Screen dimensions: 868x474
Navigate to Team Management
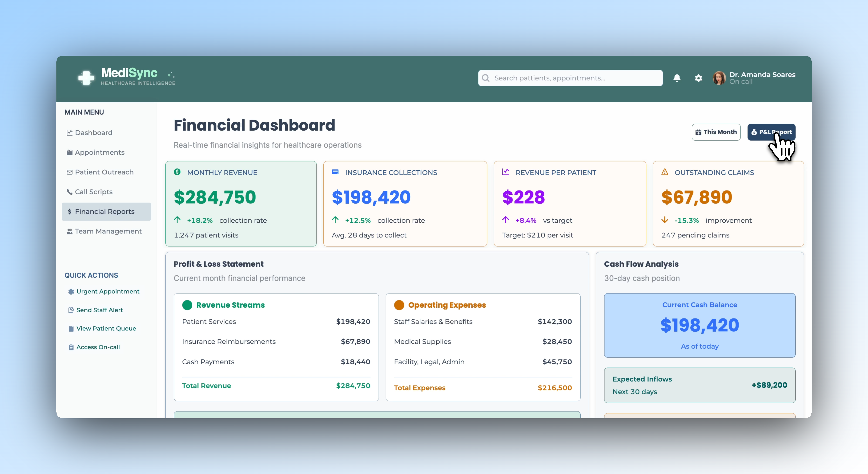click(108, 231)
